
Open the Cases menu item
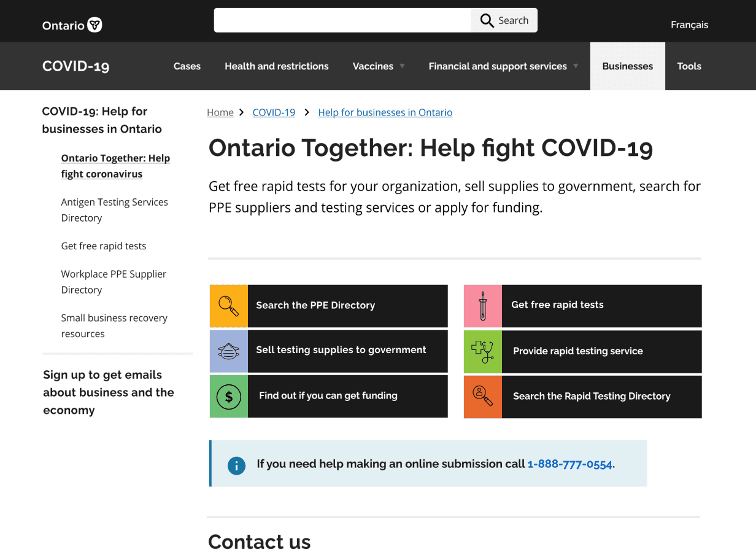tap(187, 66)
